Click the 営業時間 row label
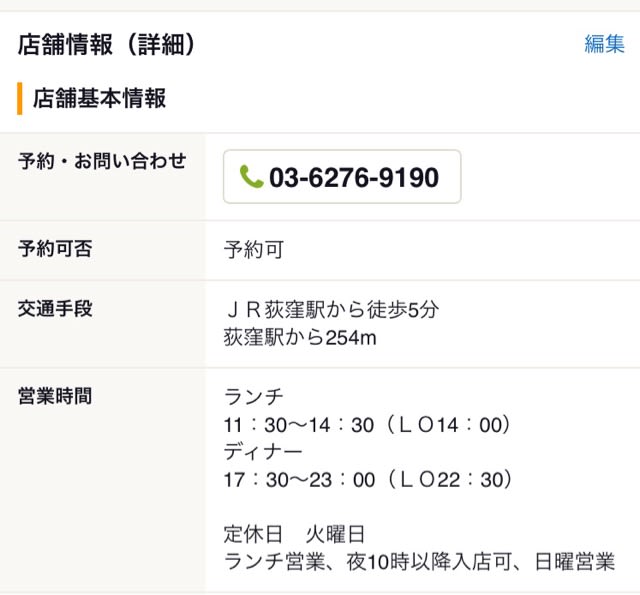 click(x=55, y=396)
